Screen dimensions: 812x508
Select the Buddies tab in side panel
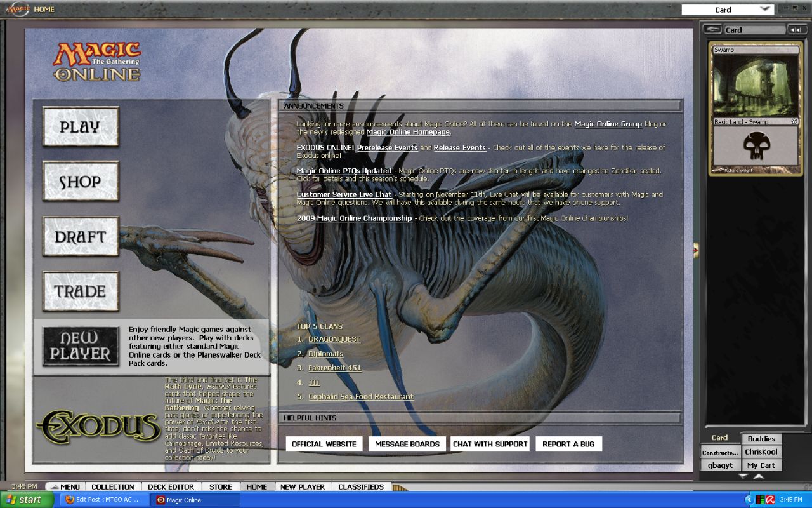pos(761,439)
